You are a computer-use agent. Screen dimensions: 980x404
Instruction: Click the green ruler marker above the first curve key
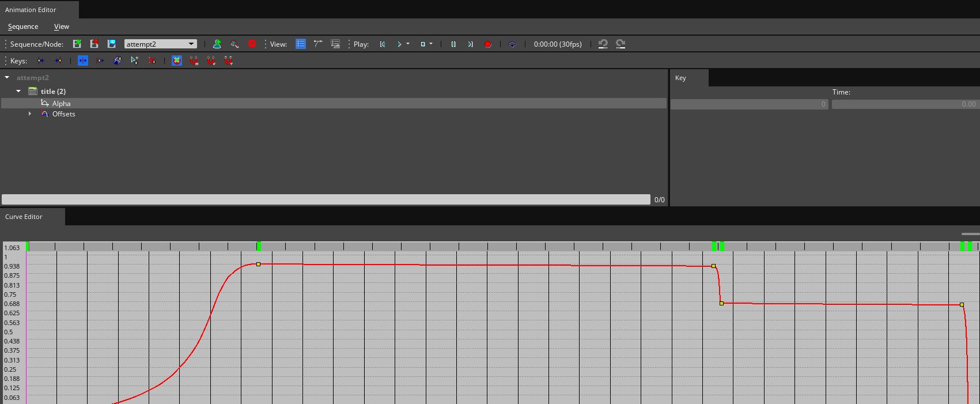259,246
